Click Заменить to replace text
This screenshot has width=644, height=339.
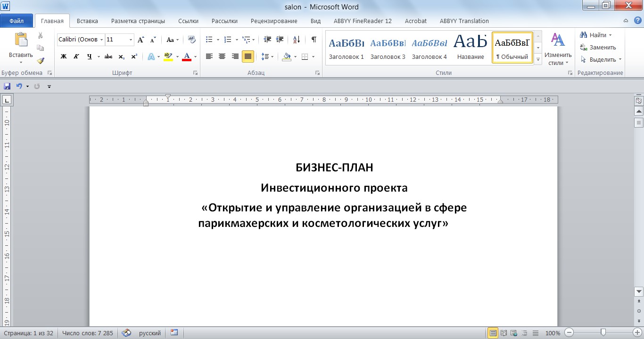(x=597, y=48)
